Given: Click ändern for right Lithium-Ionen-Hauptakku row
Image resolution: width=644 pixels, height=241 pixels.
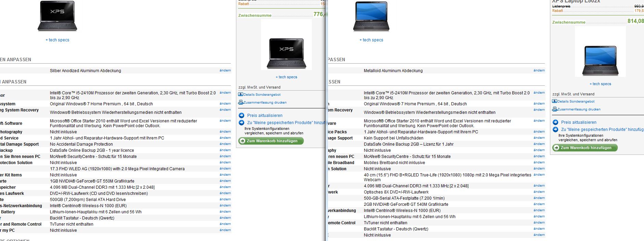Looking at the screenshot, I should pyautogui.click(x=539, y=216).
